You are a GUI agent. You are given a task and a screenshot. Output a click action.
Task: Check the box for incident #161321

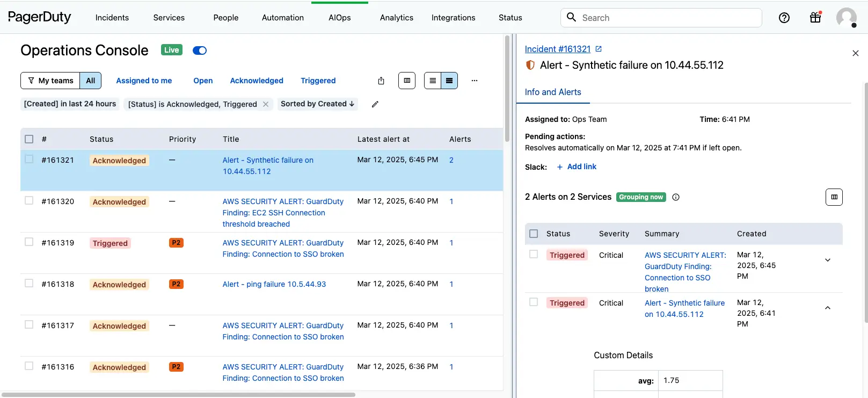29,159
